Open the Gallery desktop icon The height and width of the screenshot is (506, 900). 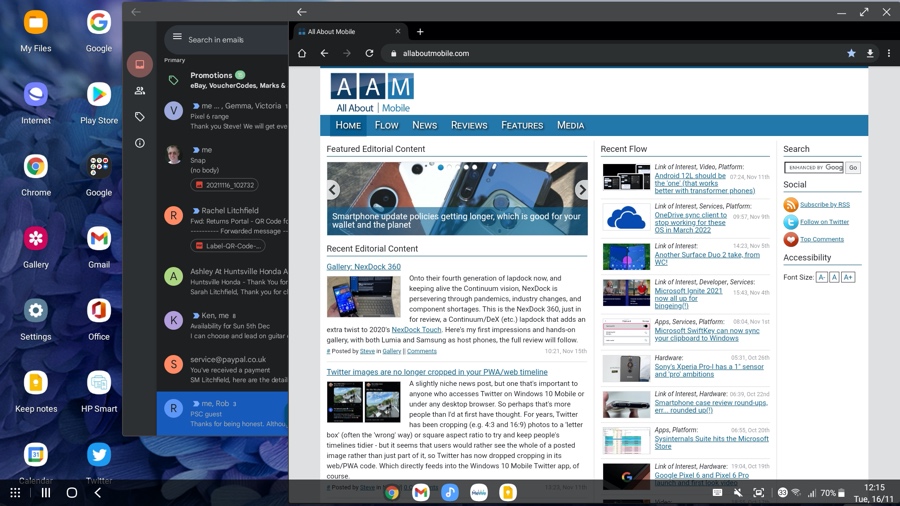(x=36, y=239)
